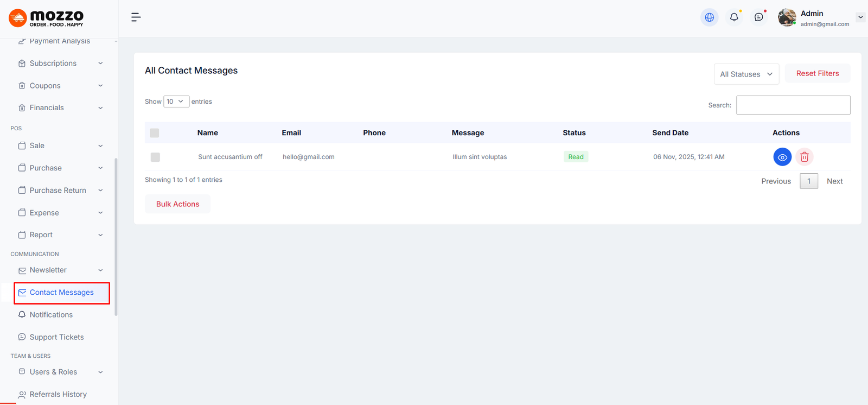The image size is (868, 405).
Task: Click the Mozzo logo
Action: 47,18
